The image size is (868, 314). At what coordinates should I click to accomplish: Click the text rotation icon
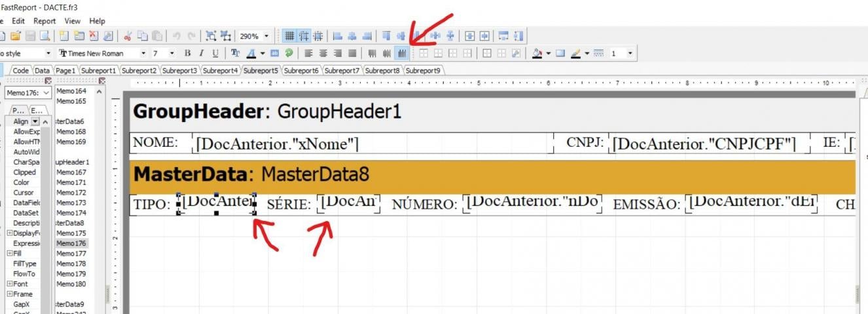point(288,53)
